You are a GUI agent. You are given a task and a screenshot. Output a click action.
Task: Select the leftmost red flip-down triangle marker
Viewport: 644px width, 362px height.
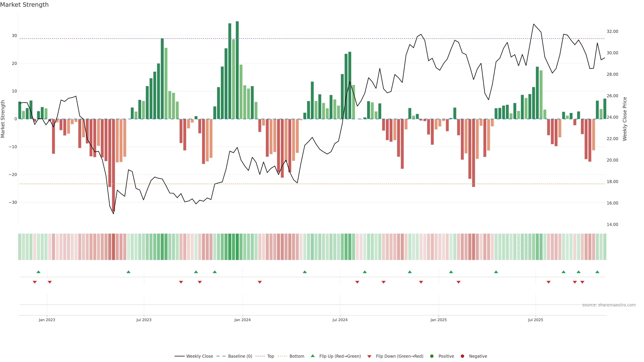(x=35, y=282)
